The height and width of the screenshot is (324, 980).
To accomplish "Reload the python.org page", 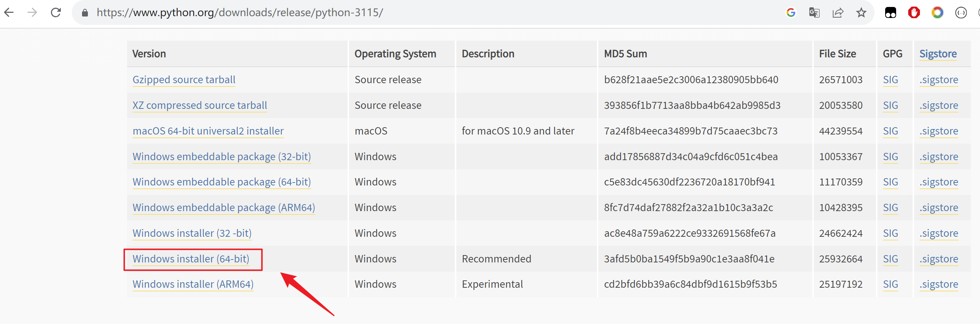I will [x=56, y=12].
